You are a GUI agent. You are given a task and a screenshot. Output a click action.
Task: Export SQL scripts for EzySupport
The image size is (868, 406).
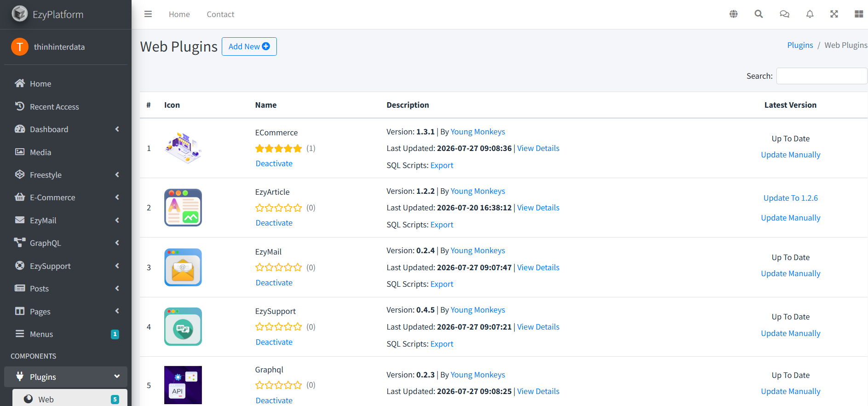(442, 344)
